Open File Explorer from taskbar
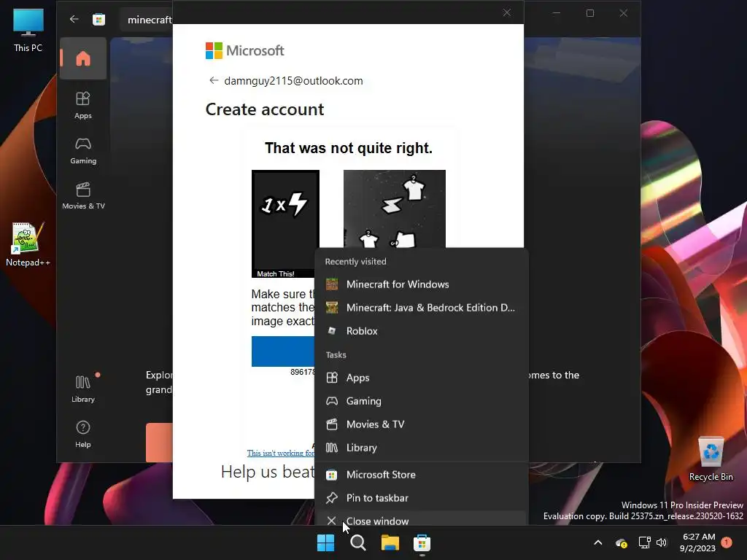This screenshot has height=560, width=747. (x=390, y=542)
